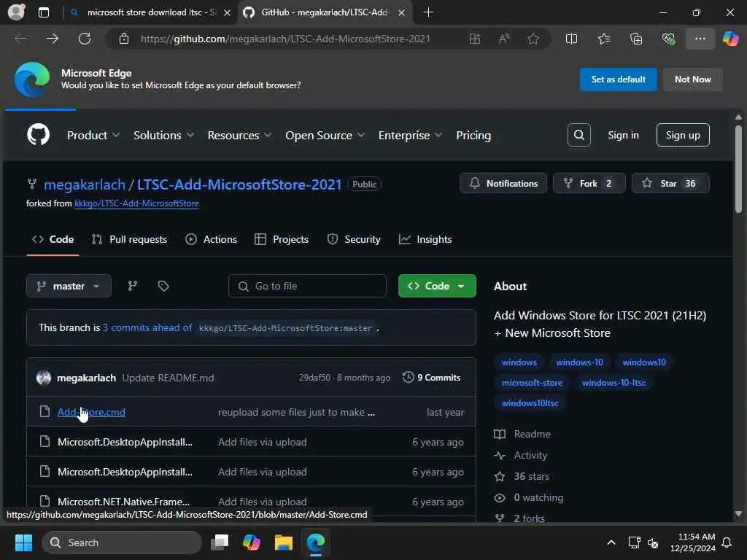Open File Explorer from the taskbar

[284, 542]
